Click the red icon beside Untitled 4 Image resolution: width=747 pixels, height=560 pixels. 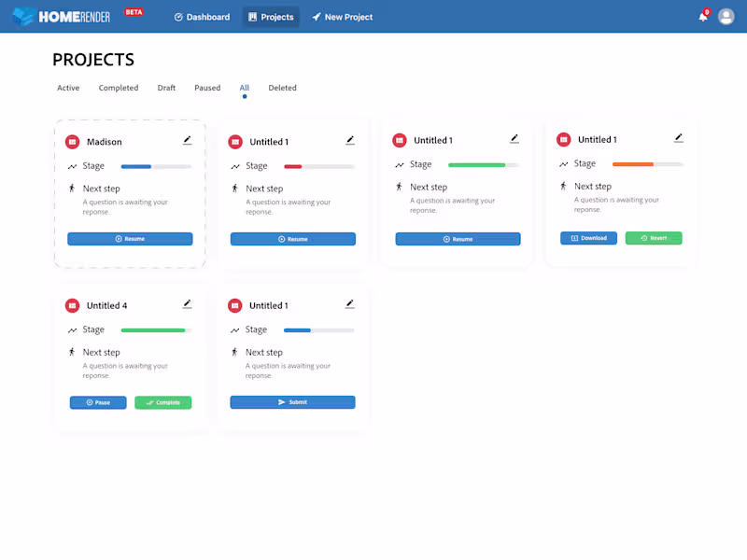tap(73, 306)
